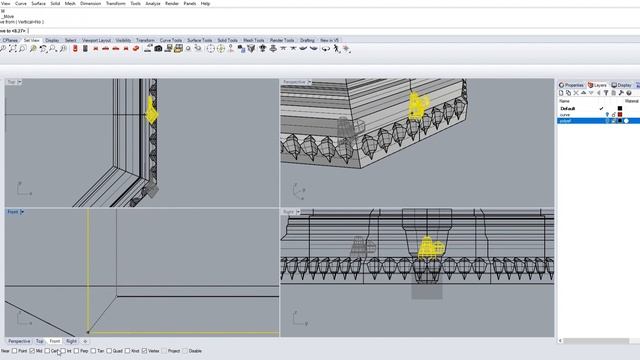Open the Dimension menu
Viewport: 640px width, 360px height.
90,3
